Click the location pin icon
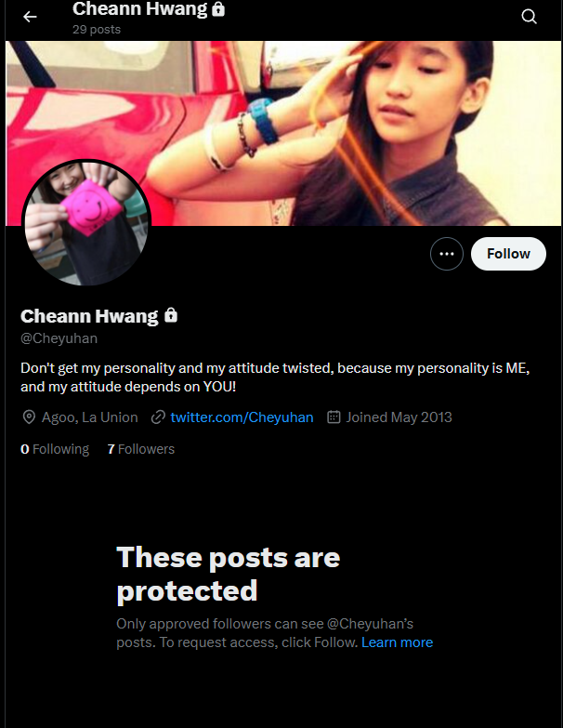563x728 pixels. [29, 417]
